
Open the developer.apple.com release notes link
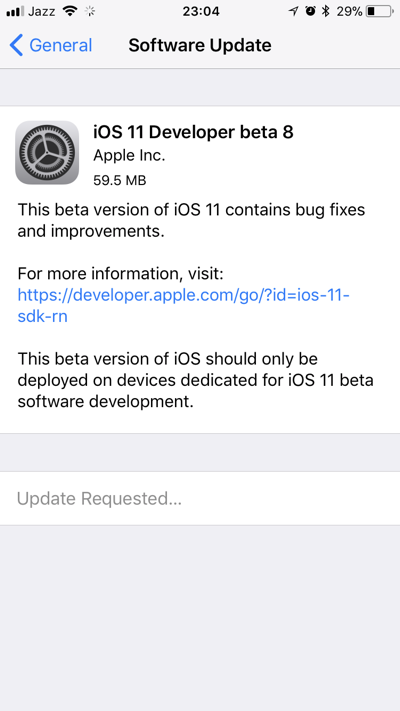[x=183, y=306]
